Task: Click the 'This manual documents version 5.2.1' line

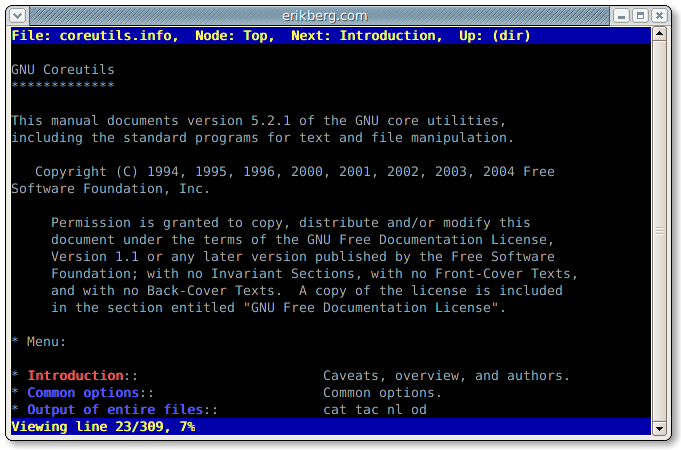Action: 259,120
